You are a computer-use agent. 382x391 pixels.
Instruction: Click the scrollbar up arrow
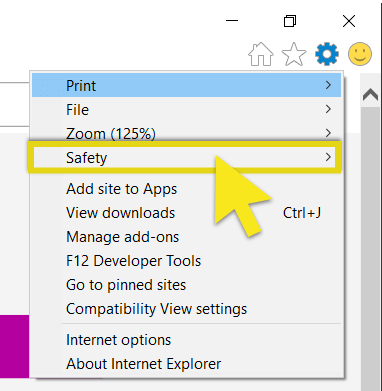coord(371,95)
